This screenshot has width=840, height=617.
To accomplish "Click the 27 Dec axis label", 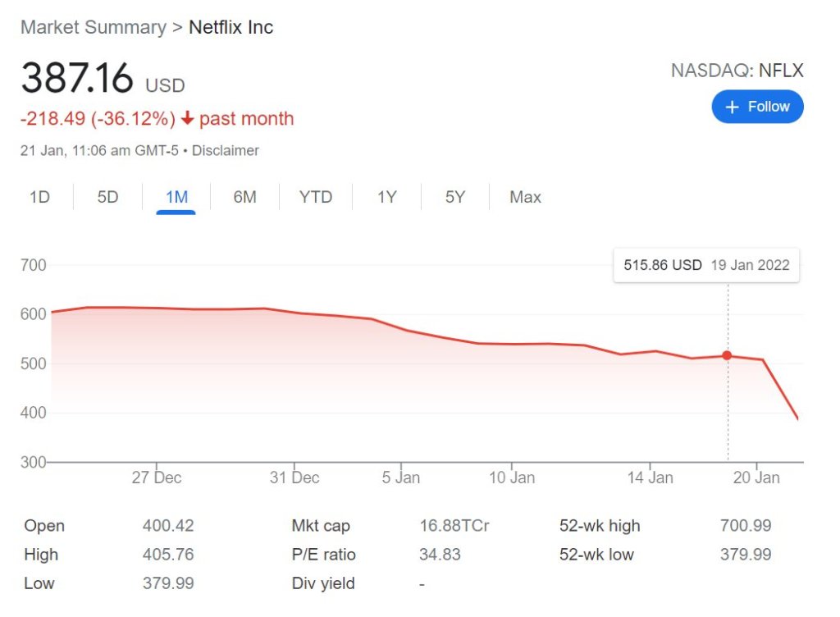I will 156,478.
